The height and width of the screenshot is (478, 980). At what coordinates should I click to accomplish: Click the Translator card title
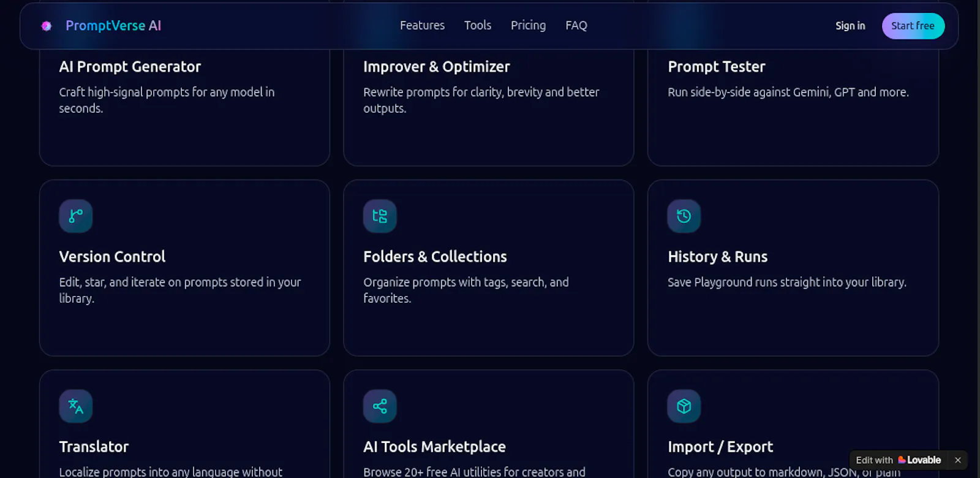[94, 447]
